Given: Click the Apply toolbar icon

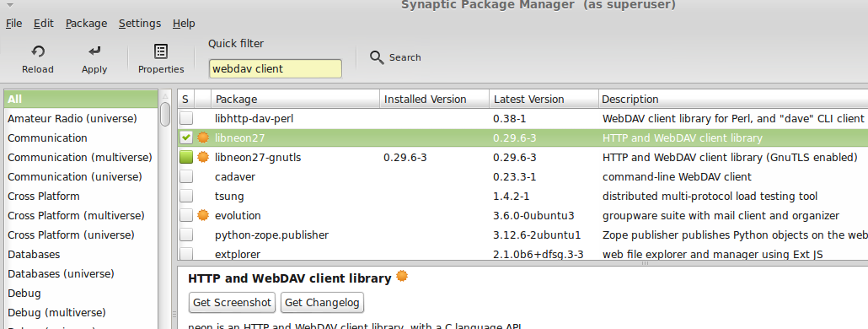Looking at the screenshot, I should pos(94,51).
